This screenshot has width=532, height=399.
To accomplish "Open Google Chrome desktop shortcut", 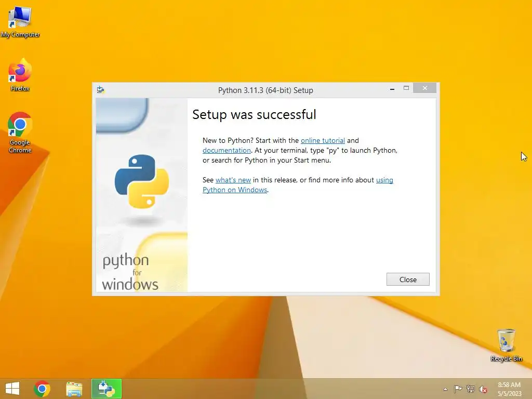I will pos(20,132).
